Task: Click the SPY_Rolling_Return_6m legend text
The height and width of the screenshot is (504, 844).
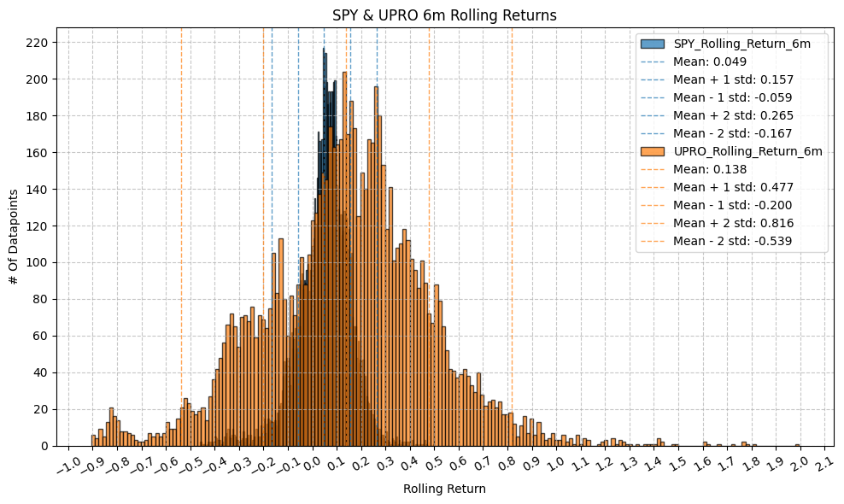Action: pos(741,44)
